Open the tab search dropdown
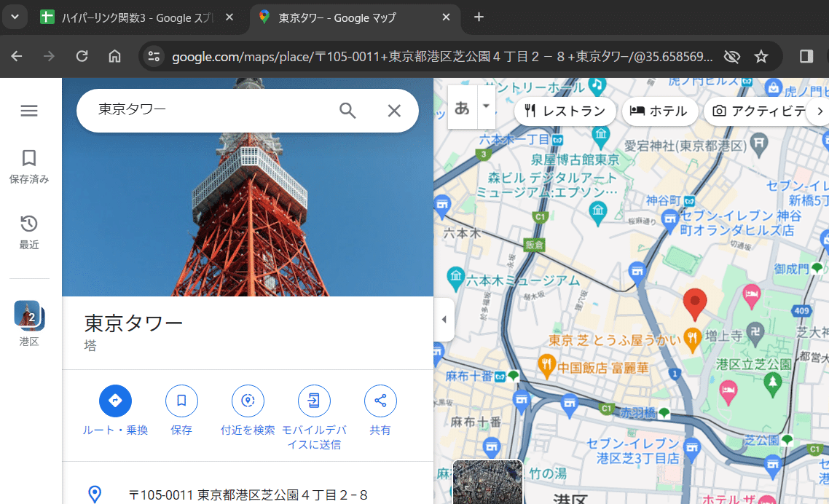 (x=15, y=17)
